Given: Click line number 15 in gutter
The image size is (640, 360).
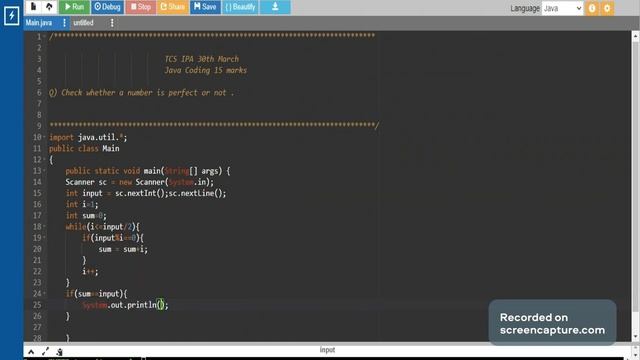Looking at the screenshot, I should tap(37, 193).
